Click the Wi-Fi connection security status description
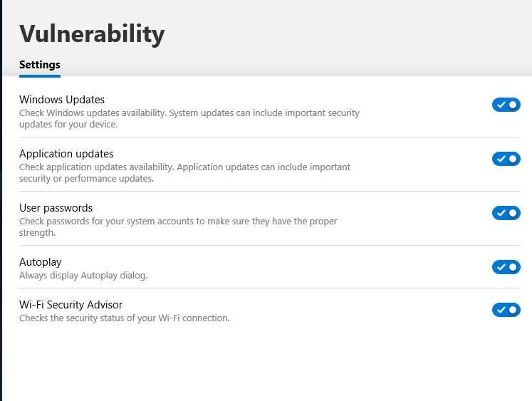Viewport: 532px width, 401px height. click(125, 318)
